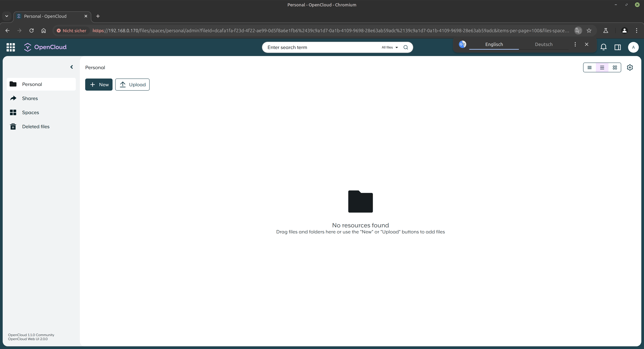This screenshot has width=644, height=349.
Task: Switch to tiles grid view
Action: [x=615, y=68]
